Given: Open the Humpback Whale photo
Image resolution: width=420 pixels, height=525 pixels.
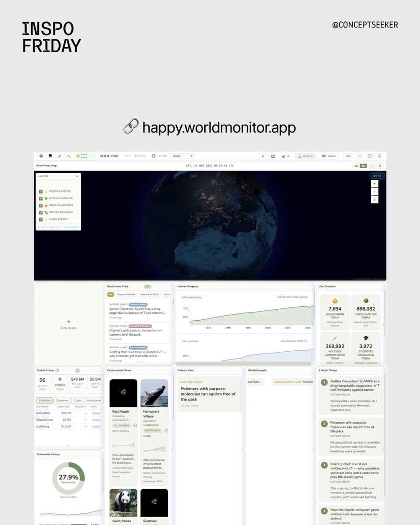Looking at the screenshot, I should (154, 393).
